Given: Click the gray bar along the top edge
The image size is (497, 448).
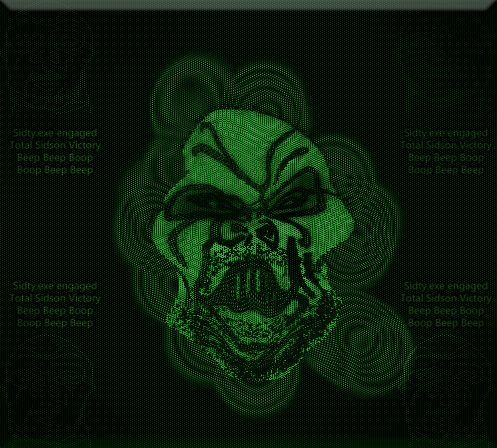Looking at the screenshot, I should click(248, 4).
